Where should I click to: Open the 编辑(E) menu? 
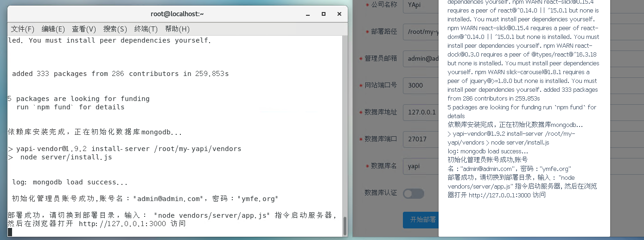[x=53, y=29]
